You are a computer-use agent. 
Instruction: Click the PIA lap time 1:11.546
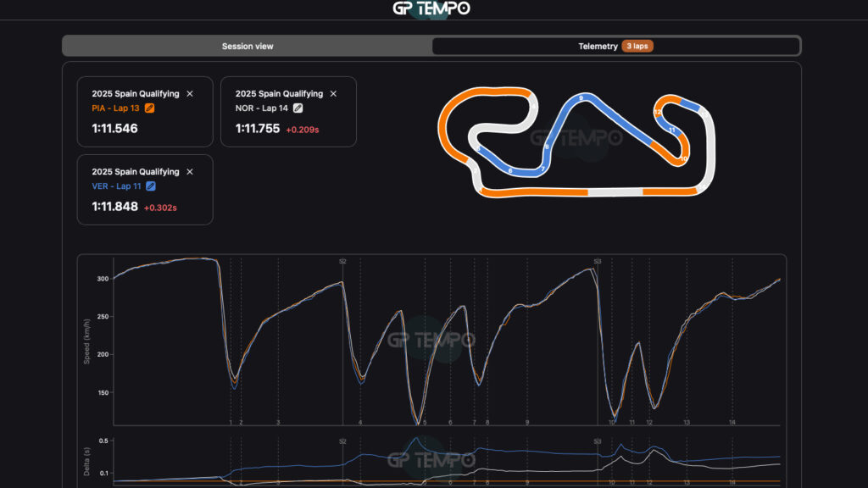tap(115, 129)
